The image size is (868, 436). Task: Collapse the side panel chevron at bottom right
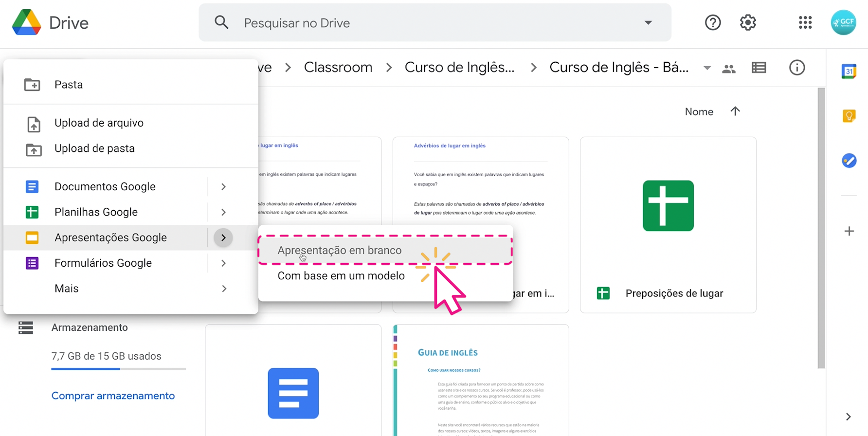click(x=849, y=417)
